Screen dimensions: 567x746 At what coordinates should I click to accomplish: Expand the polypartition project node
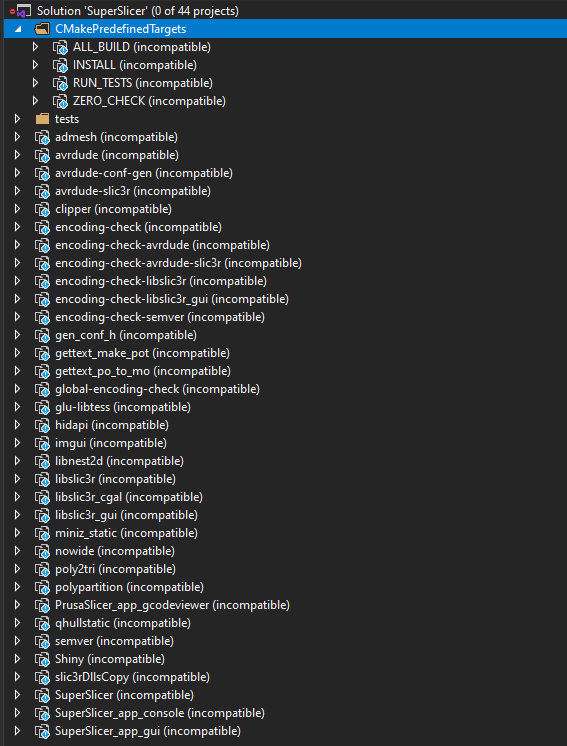point(17,587)
